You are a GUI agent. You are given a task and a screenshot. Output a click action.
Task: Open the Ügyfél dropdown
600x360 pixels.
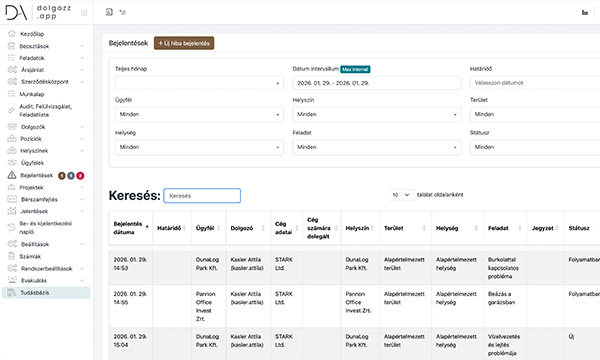tap(199, 114)
